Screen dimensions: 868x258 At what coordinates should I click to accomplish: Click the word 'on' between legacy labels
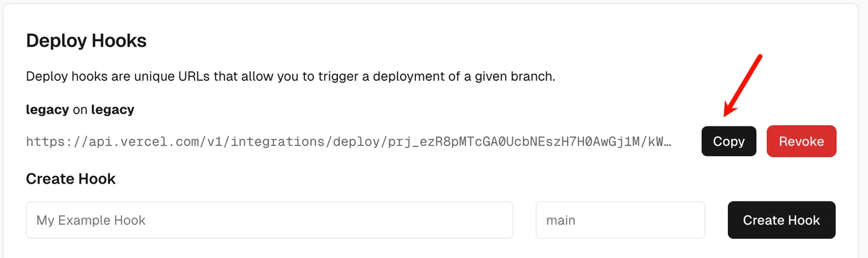coord(80,110)
